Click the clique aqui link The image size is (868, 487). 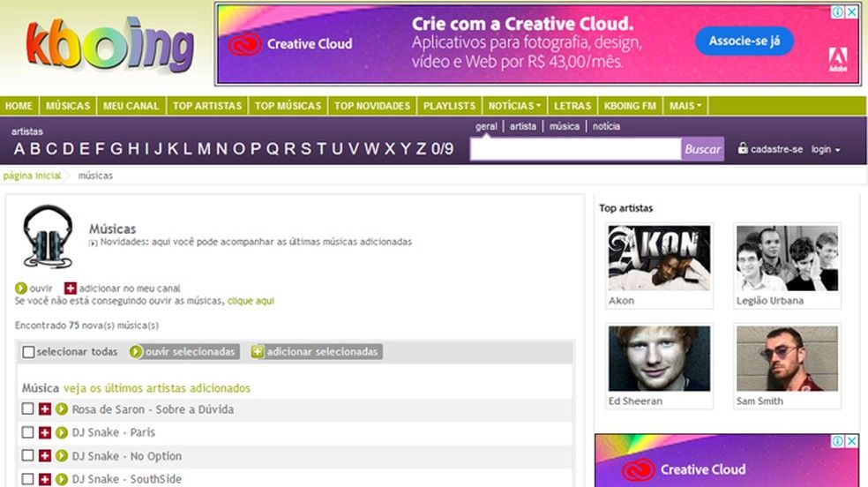(x=251, y=301)
